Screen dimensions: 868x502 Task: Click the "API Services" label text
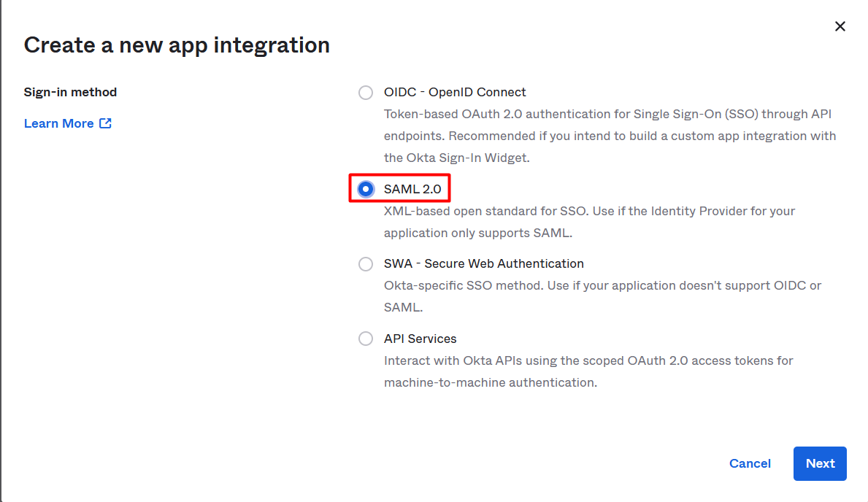point(420,339)
